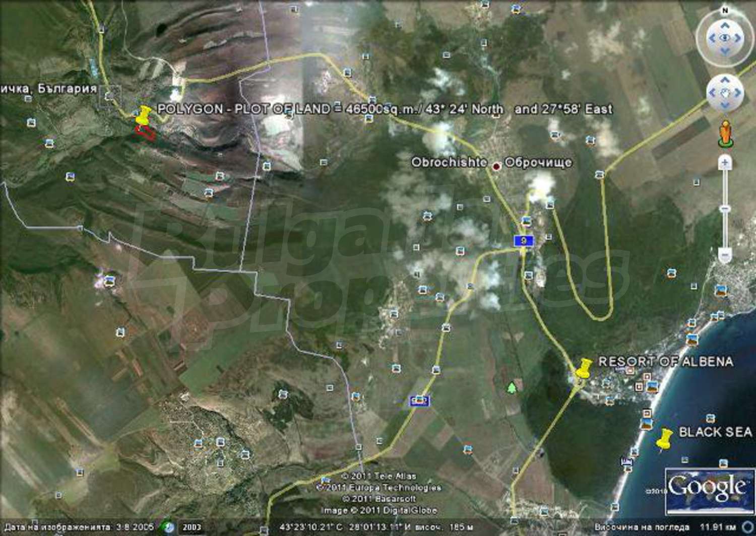756x536 pixels.
Task: Click the green tree park icon
Action: (512, 387)
